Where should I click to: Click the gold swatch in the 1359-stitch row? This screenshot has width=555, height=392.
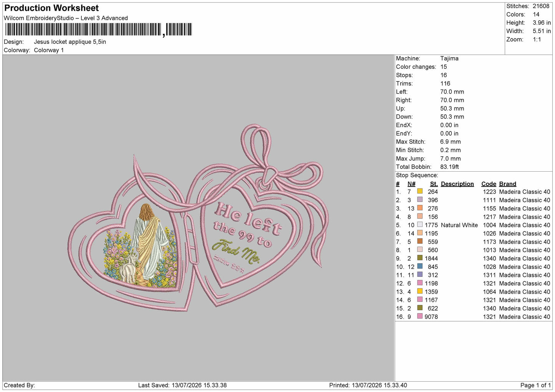coord(420,291)
